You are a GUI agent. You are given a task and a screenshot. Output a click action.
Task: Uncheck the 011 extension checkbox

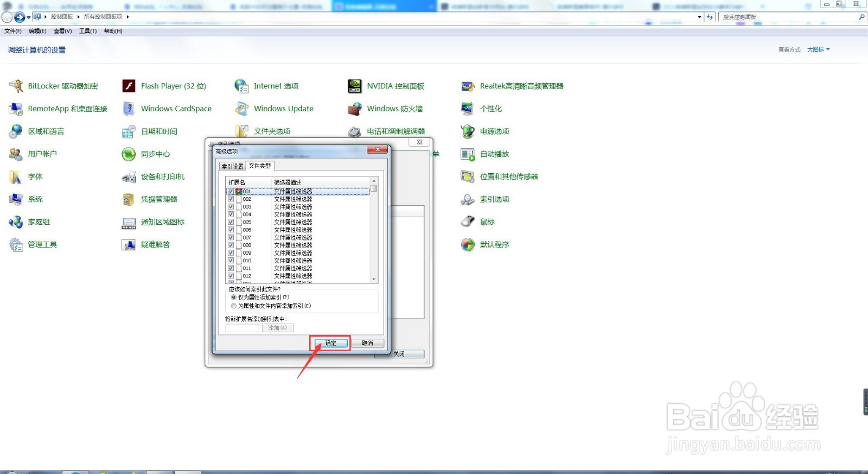tap(231, 268)
